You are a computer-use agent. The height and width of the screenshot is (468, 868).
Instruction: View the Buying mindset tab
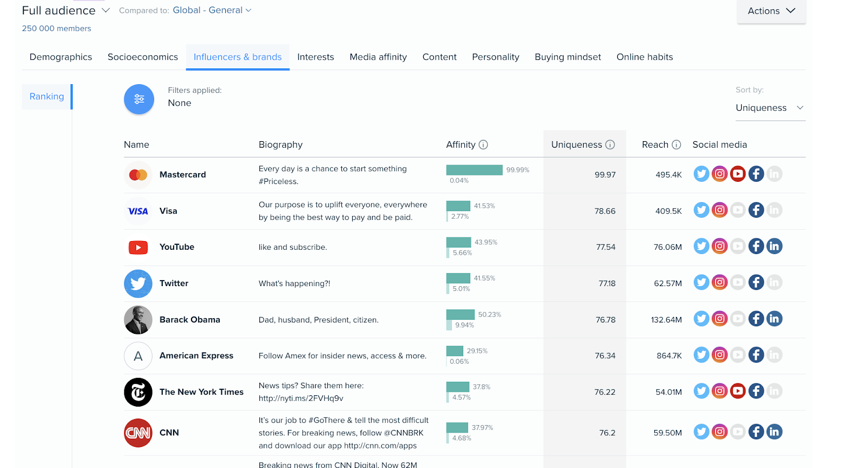(568, 57)
